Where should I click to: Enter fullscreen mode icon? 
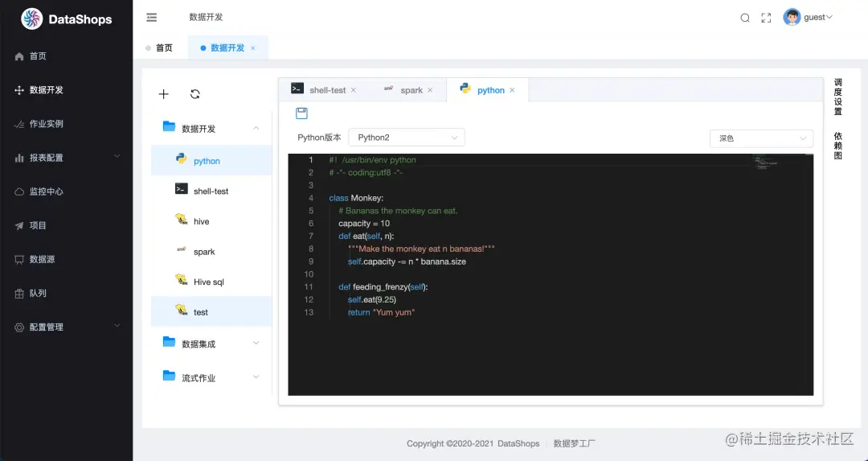tap(766, 18)
